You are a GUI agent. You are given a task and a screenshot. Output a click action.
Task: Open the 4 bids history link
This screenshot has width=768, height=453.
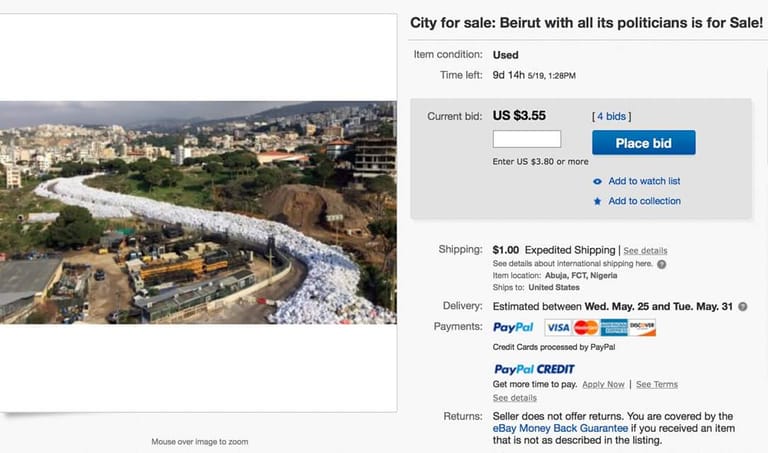click(611, 116)
